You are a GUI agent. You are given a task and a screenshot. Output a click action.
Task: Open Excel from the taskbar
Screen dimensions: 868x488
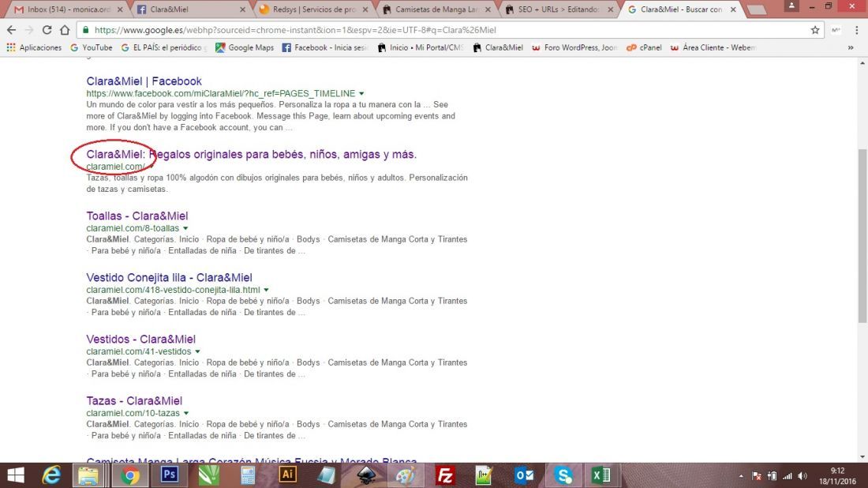coord(602,475)
